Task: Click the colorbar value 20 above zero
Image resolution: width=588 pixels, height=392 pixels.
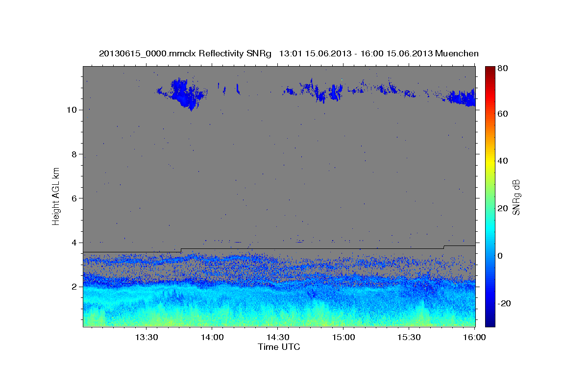Action: click(x=503, y=208)
